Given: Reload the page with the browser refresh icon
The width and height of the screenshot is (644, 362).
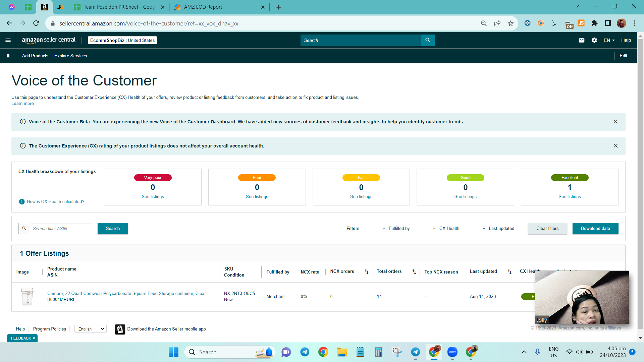Looking at the screenshot, I should [x=36, y=23].
